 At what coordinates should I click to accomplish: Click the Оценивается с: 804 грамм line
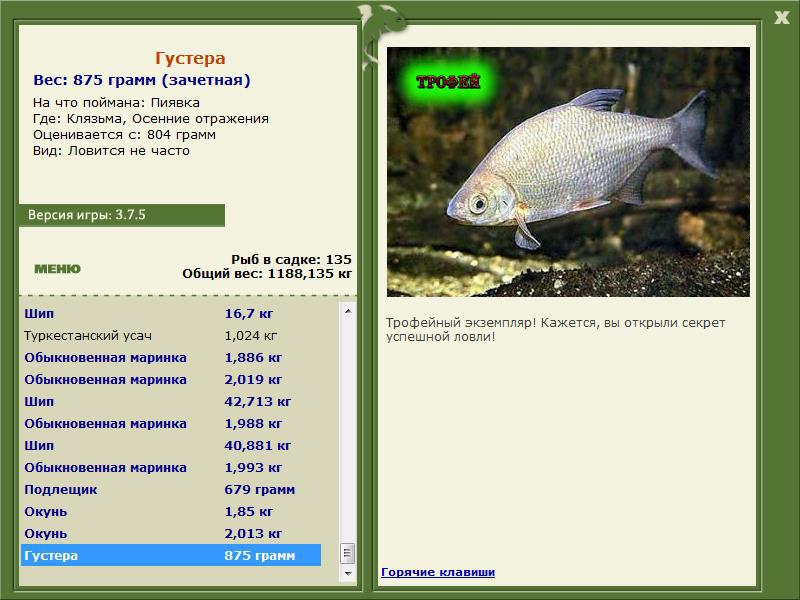click(124, 135)
